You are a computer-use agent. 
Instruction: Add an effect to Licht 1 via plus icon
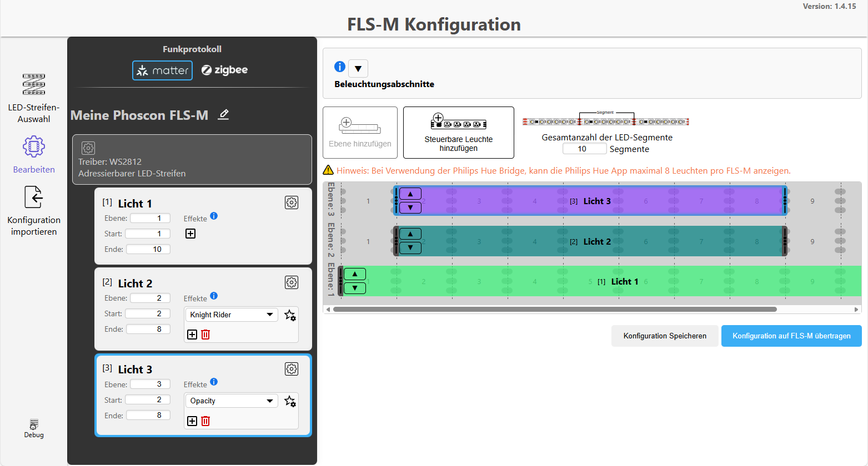pyautogui.click(x=190, y=234)
